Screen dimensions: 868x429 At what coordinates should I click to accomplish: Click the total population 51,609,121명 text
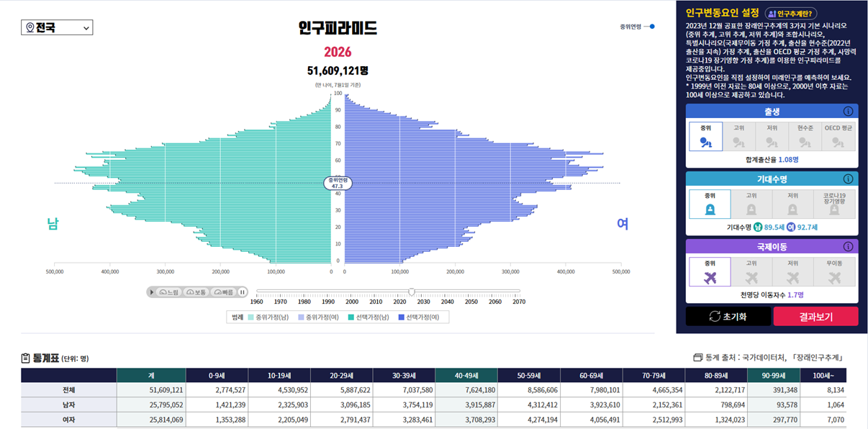pyautogui.click(x=338, y=71)
